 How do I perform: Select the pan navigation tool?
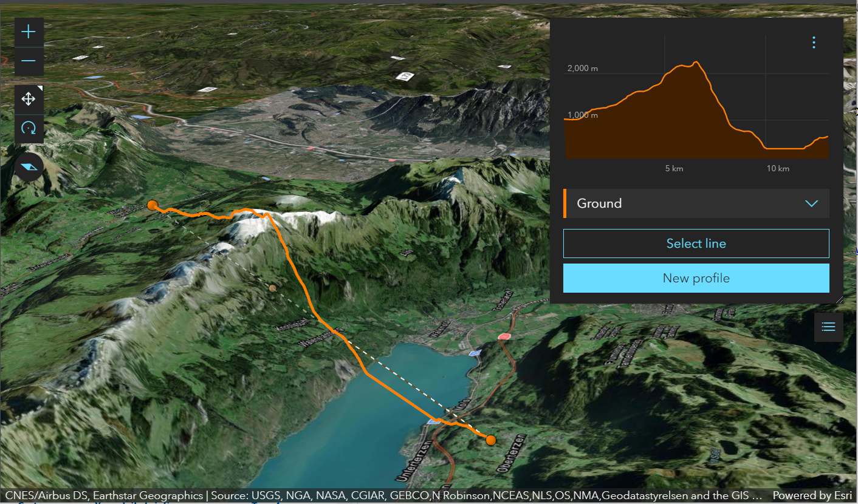point(29,98)
